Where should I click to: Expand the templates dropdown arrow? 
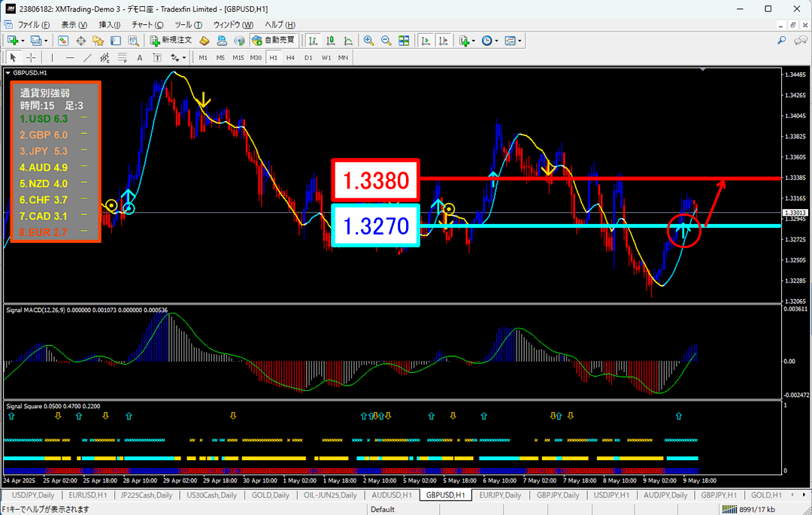point(520,41)
